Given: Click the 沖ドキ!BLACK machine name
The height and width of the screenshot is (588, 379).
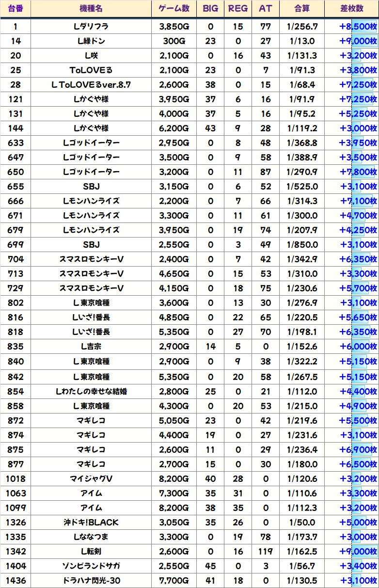Looking at the screenshot, I should 91,523.
